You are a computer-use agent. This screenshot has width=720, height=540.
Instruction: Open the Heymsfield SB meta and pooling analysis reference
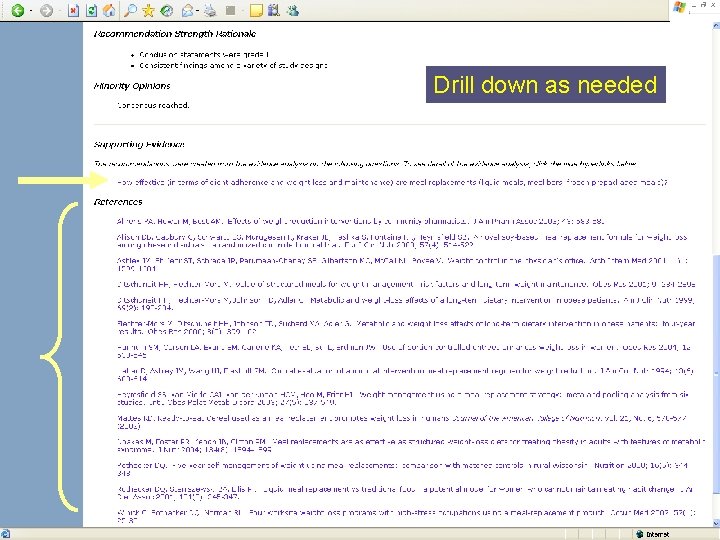point(403,398)
